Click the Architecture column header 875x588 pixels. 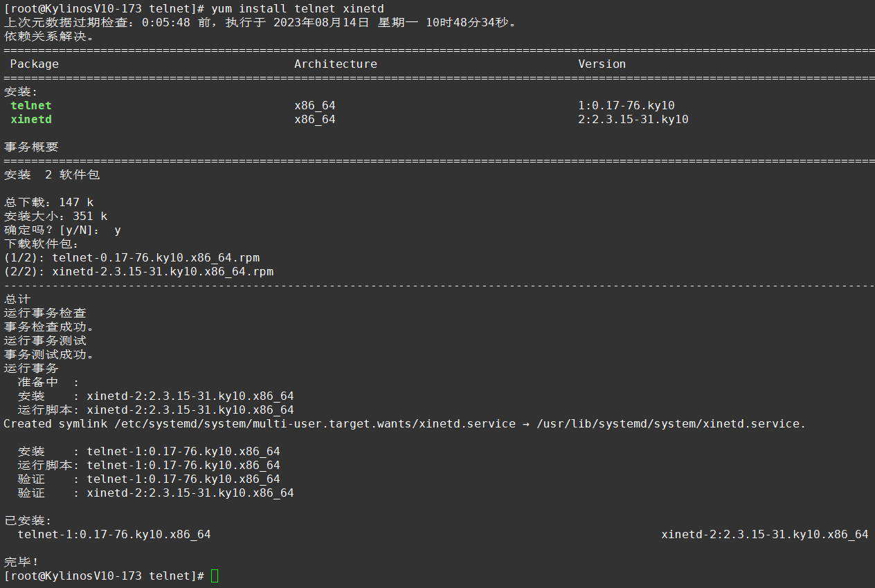tap(335, 64)
